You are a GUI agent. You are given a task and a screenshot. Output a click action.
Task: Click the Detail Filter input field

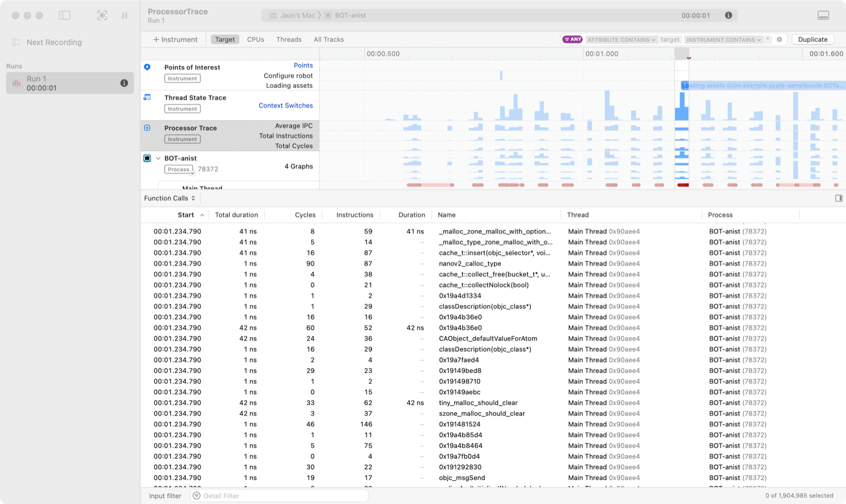click(282, 496)
